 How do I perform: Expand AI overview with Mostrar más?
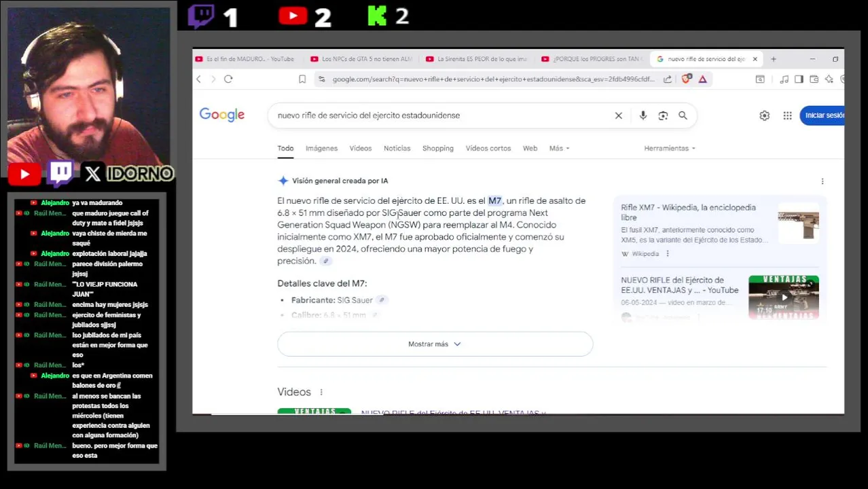pos(435,344)
